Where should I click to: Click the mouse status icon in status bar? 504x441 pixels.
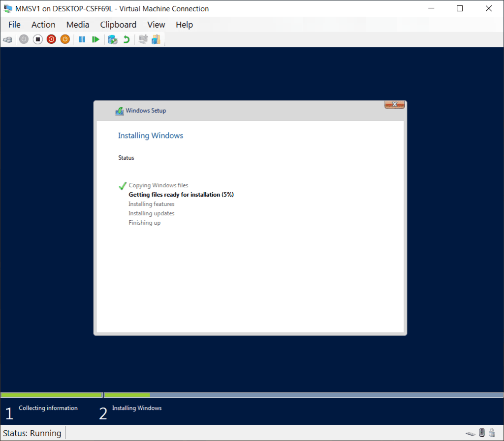pos(481,433)
